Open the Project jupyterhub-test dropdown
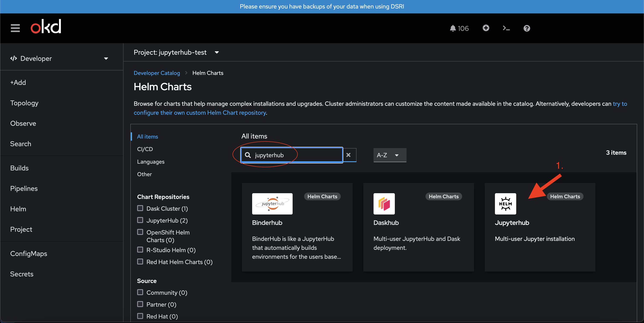644x323 pixels. (176, 52)
